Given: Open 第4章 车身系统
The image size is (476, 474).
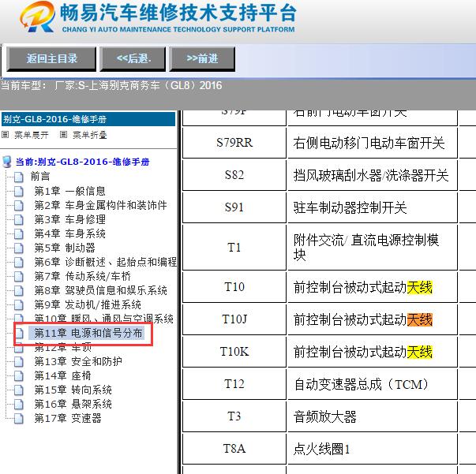Looking at the screenshot, I should (x=69, y=233).
